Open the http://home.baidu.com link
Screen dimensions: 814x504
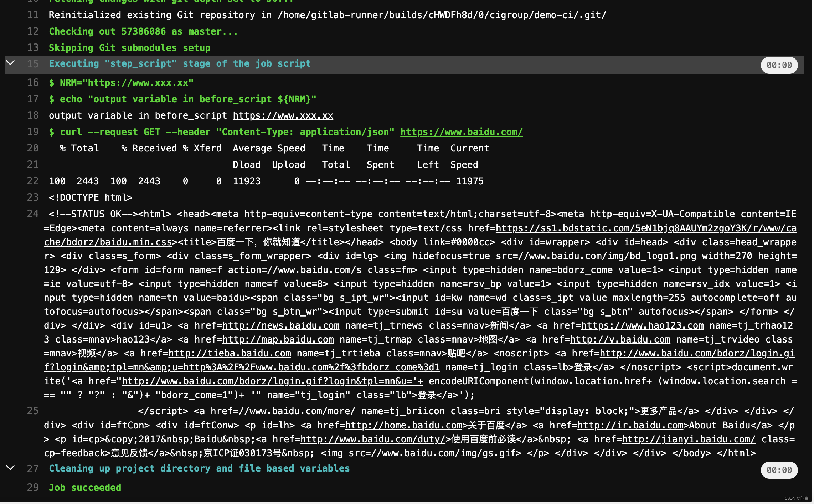pos(403,426)
